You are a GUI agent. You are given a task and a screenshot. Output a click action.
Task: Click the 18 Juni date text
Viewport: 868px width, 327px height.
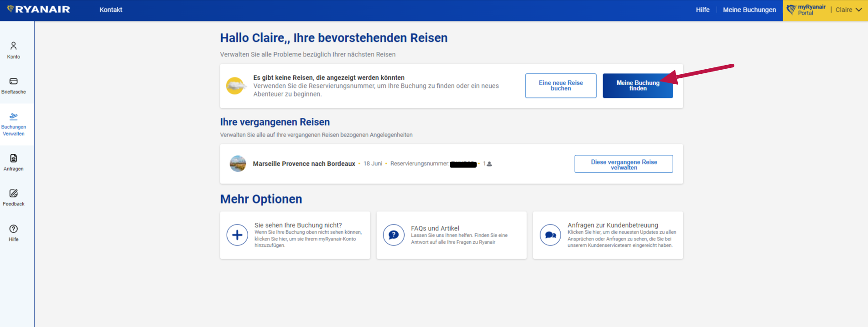pos(373,163)
